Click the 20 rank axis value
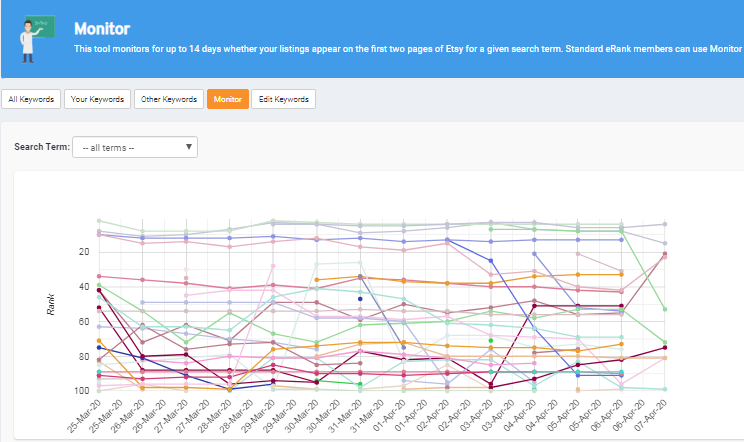744x442 pixels. click(84, 252)
